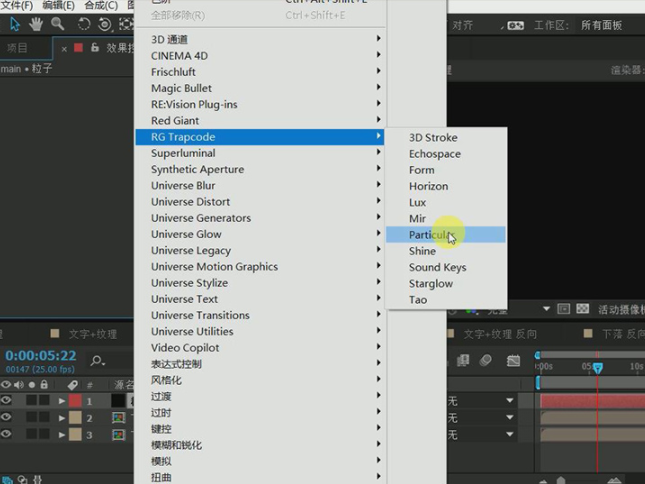Choose Shine in the Trapcode submenu
The height and width of the screenshot is (484, 645).
point(445,251)
